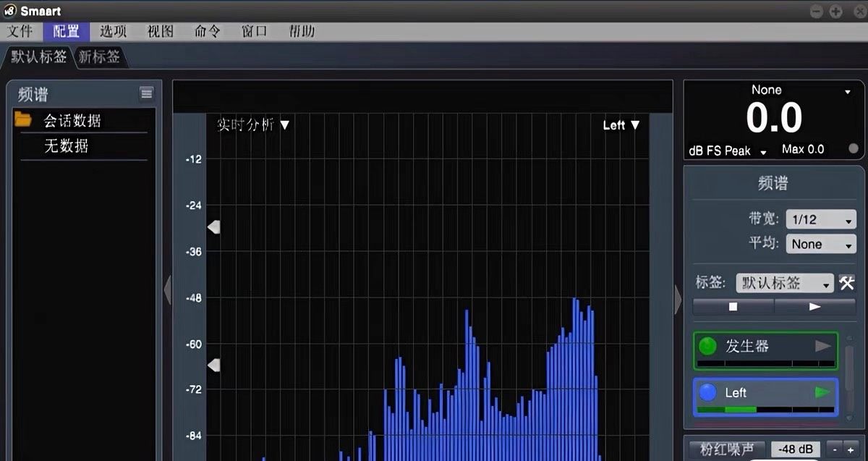The image size is (868, 461).
Task: Open the 选项 menu
Action: click(x=113, y=31)
